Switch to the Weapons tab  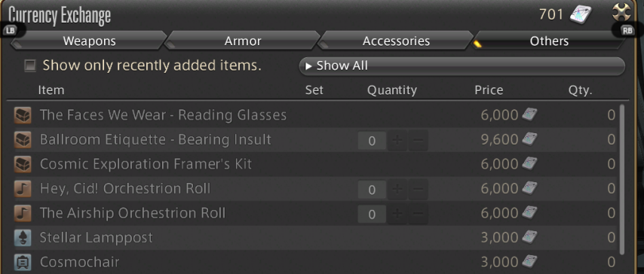coord(89,41)
